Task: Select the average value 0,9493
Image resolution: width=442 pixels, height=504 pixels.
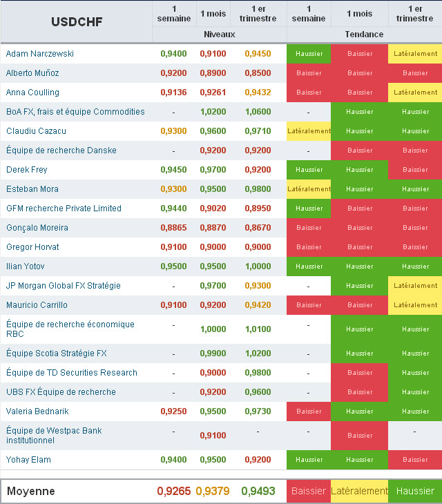Action: (258, 491)
